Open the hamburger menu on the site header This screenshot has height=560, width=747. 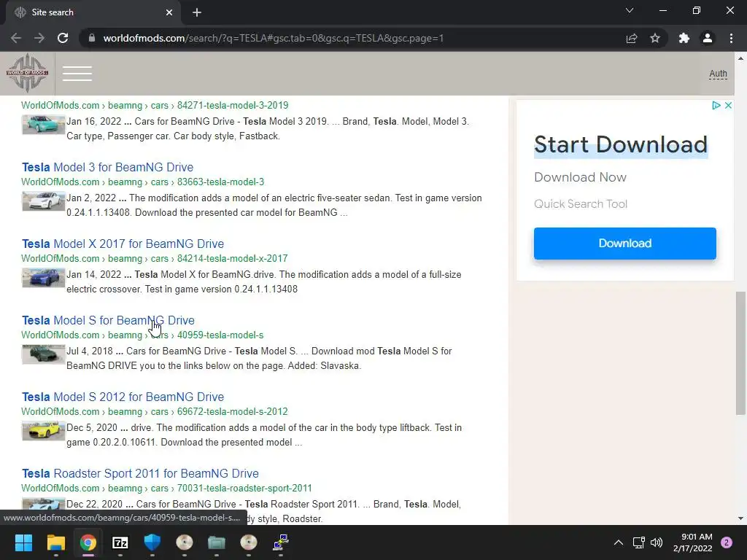pos(77,74)
